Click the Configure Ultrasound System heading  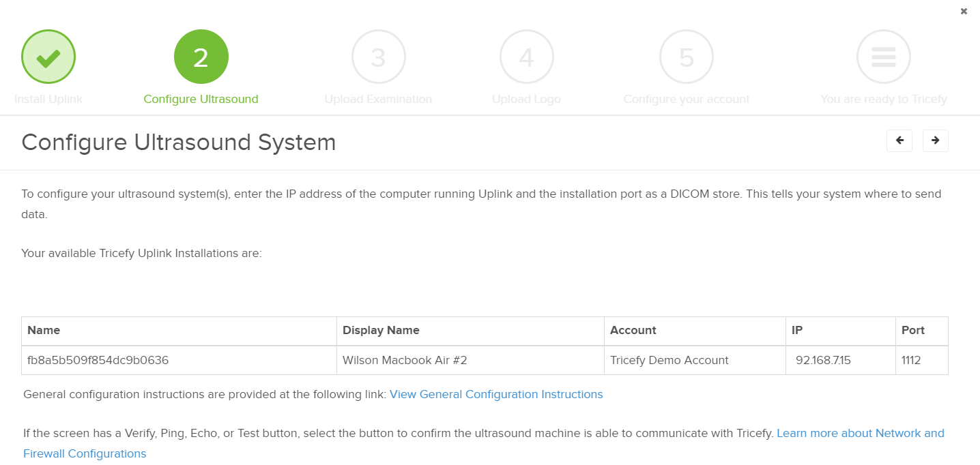point(179,142)
